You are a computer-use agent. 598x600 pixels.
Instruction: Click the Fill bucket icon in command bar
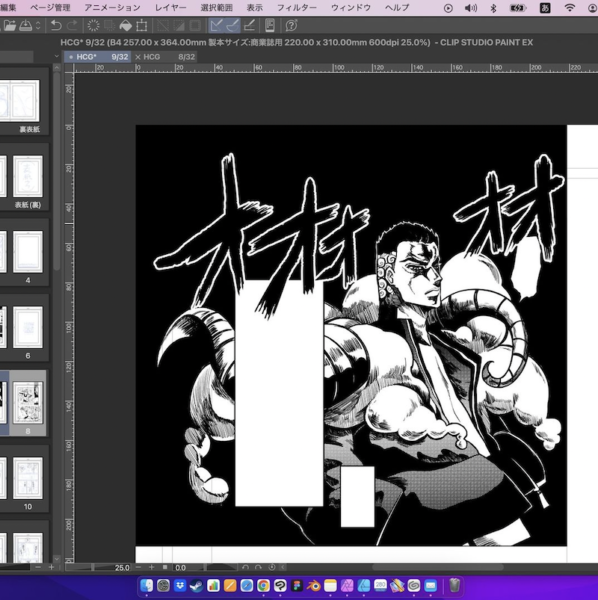(125, 26)
